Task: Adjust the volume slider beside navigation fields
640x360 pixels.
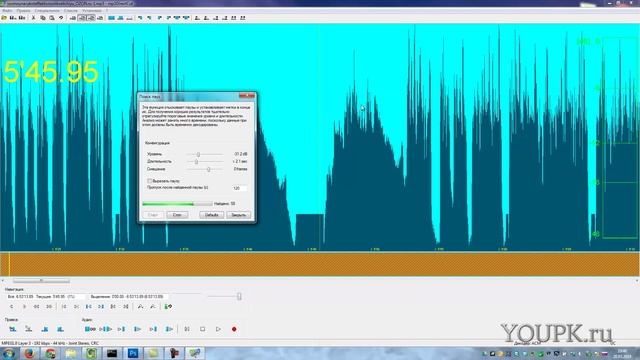Action: (239, 297)
